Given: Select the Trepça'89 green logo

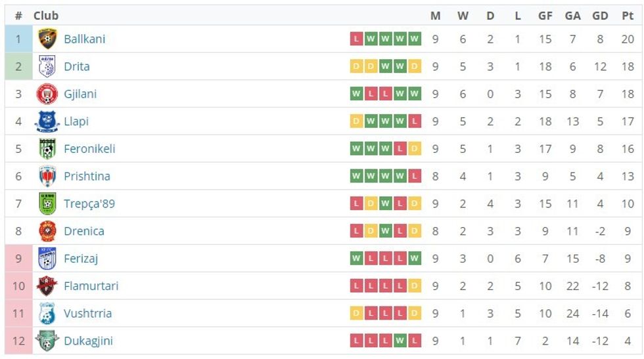Looking at the screenshot, I should pyautogui.click(x=47, y=204).
